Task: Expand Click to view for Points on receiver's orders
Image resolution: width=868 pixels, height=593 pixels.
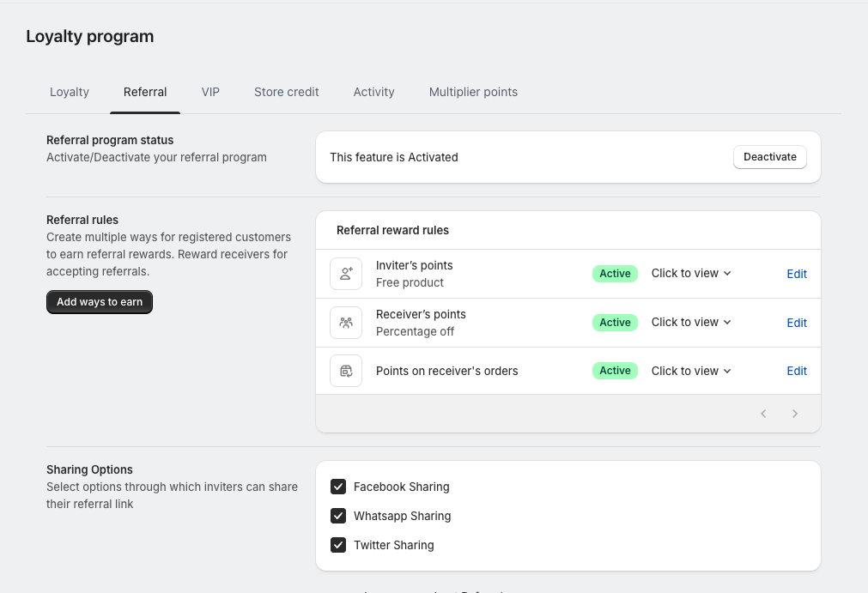Action: click(691, 371)
